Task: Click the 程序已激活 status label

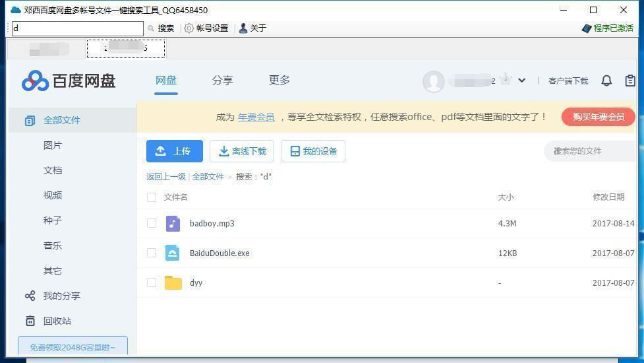Action: pos(613,28)
